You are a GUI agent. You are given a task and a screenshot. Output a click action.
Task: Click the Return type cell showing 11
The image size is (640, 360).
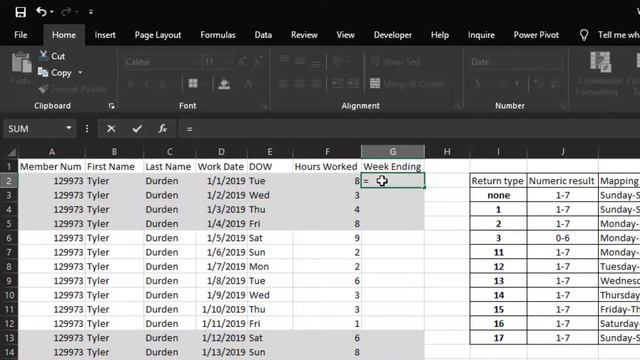pos(498,252)
